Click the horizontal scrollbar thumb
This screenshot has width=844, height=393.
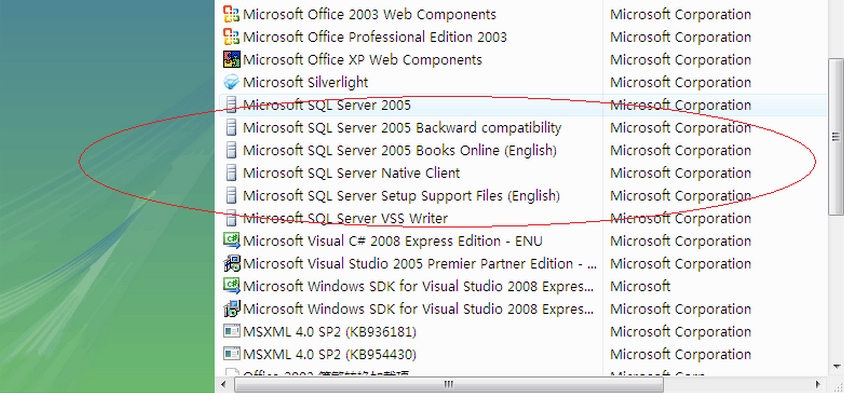point(449,384)
